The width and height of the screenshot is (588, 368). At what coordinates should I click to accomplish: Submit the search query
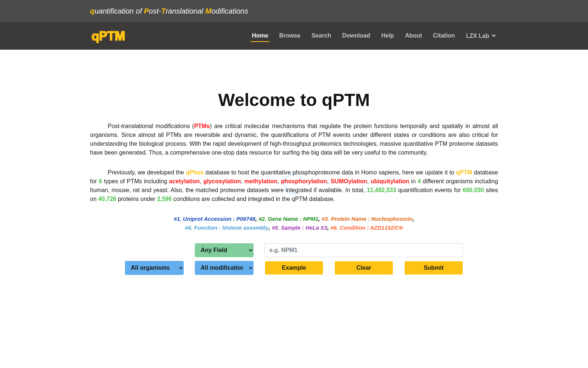click(x=434, y=268)
